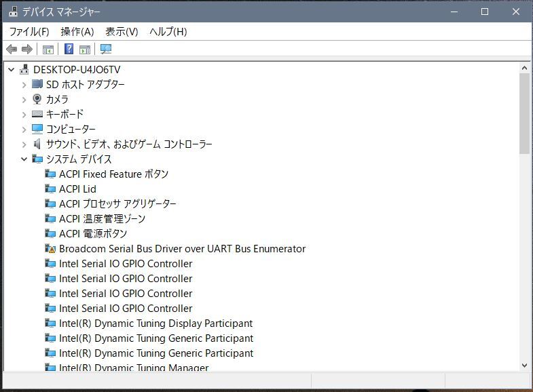Screen dimensions: 533x392
Task: Click the icon next to ACPI Lid
Action: (x=50, y=189)
